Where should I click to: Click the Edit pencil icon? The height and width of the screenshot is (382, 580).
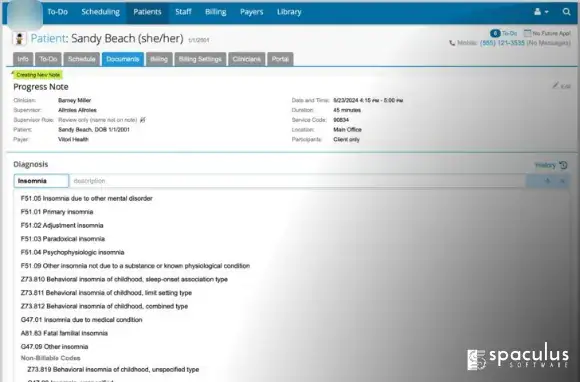556,85
